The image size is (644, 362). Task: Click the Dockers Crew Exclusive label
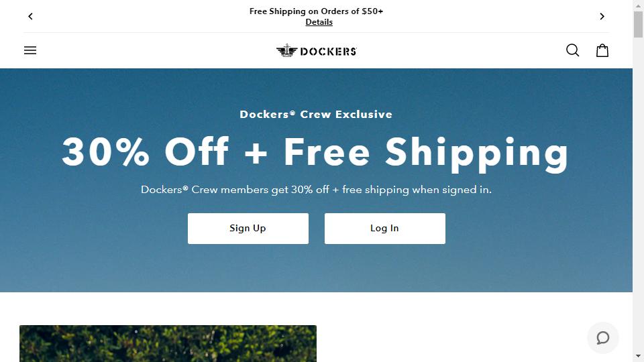pyautogui.click(x=316, y=114)
